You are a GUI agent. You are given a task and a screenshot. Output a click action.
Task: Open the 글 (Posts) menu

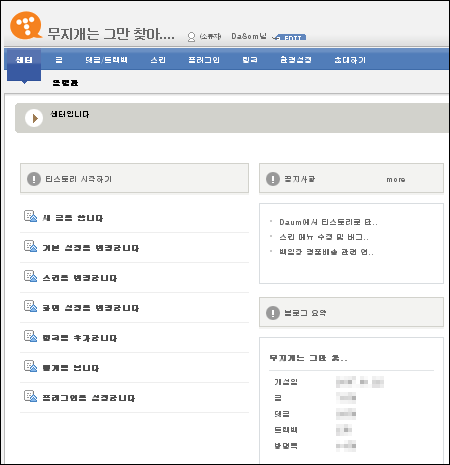tap(59, 60)
